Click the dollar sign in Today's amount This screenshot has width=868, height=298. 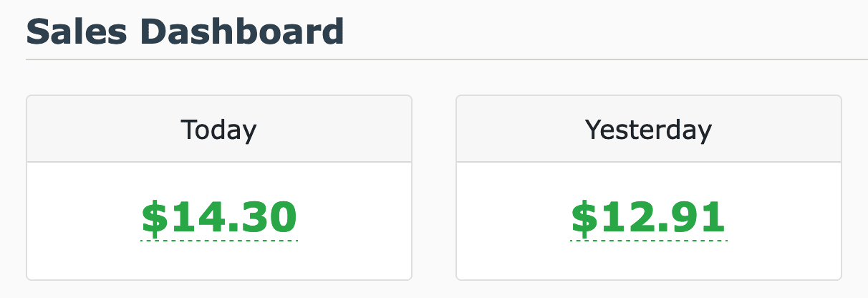pos(152,218)
